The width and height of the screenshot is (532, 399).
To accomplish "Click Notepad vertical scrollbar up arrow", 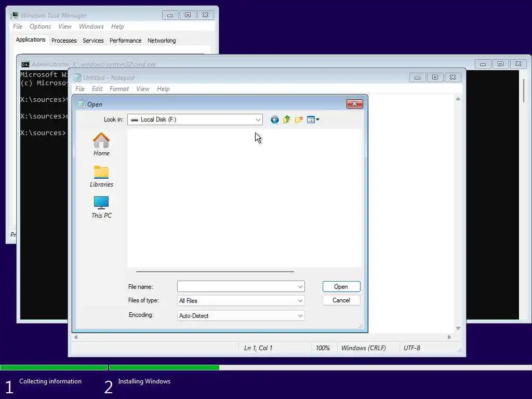I will 458,99.
